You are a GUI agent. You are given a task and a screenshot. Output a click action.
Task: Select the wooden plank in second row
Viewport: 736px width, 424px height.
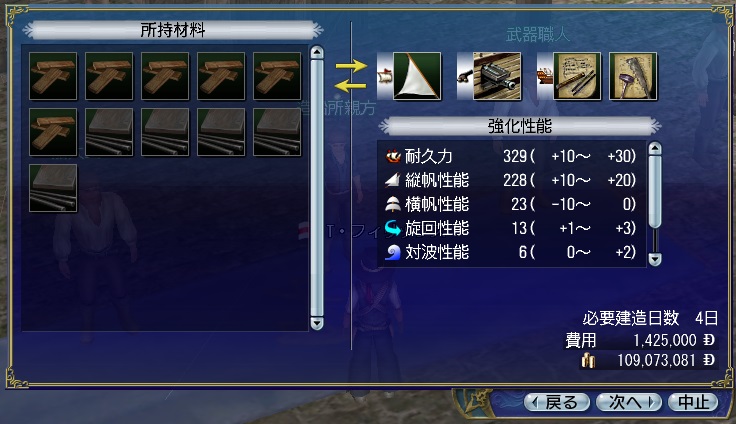[x=53, y=132]
